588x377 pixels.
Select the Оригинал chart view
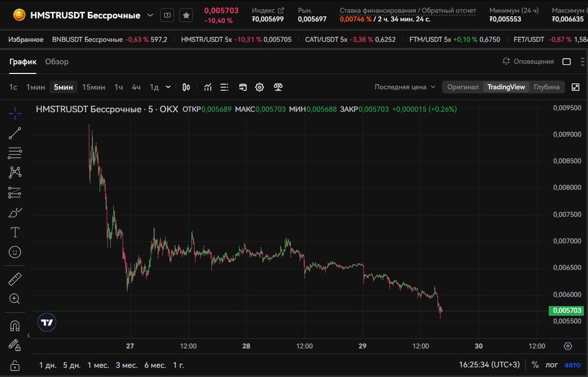pyautogui.click(x=463, y=87)
